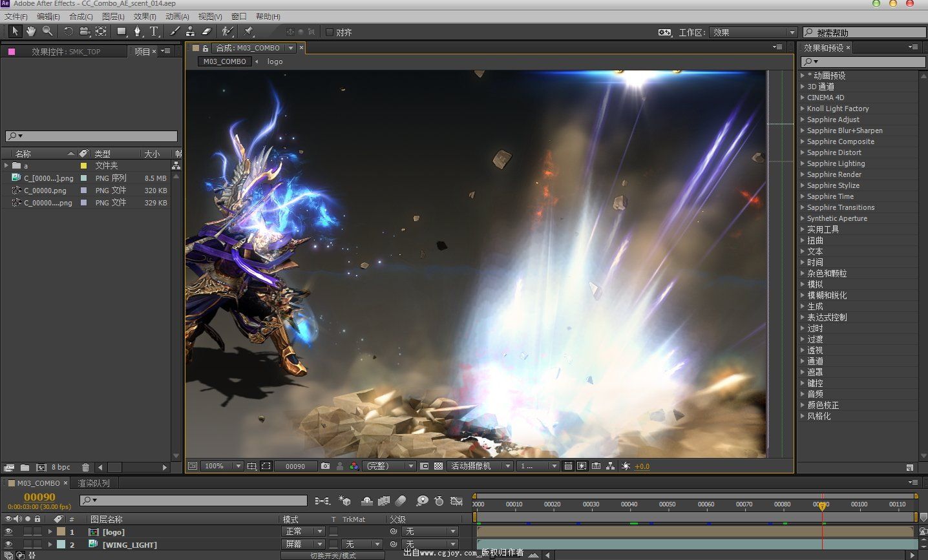Click the 切换开关/模式 button
Screen dimensions: 928x560
point(333,555)
